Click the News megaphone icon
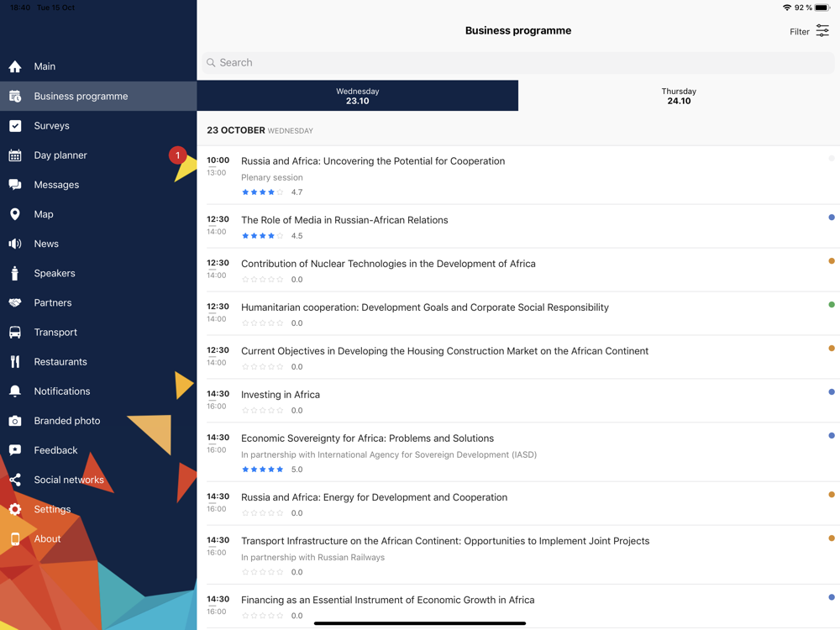This screenshot has width=840, height=630. [15, 244]
